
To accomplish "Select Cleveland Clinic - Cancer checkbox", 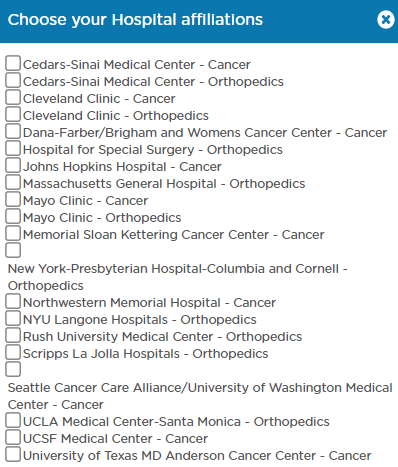I will (x=13, y=97).
